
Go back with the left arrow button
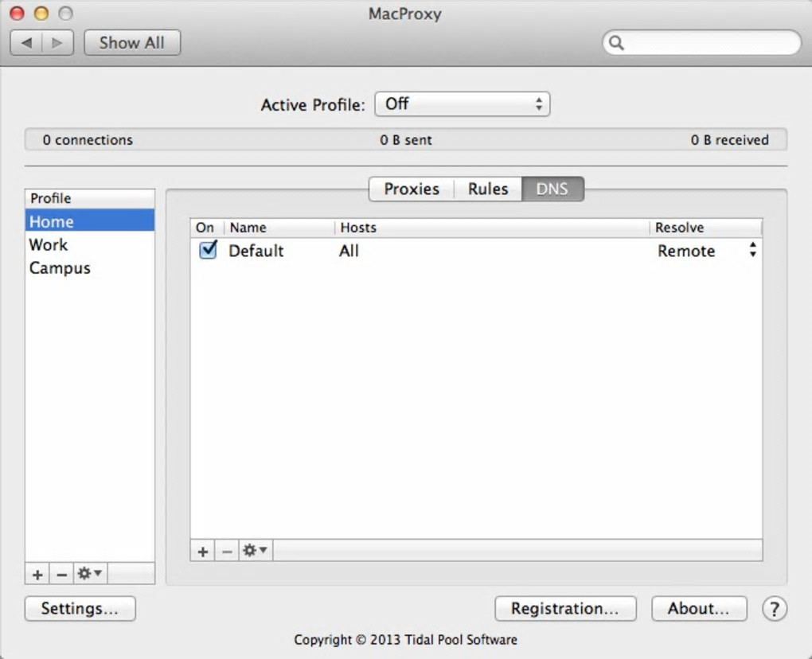[27, 42]
